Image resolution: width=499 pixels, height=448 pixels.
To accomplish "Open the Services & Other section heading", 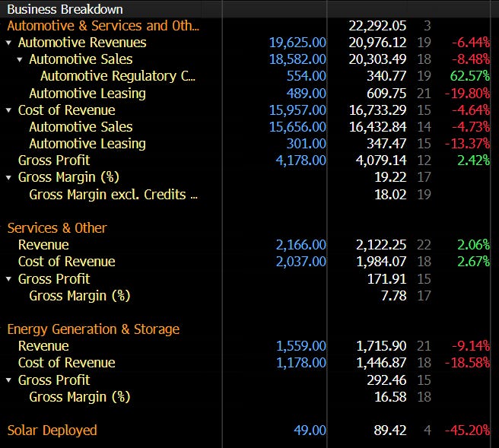I will coord(57,228).
